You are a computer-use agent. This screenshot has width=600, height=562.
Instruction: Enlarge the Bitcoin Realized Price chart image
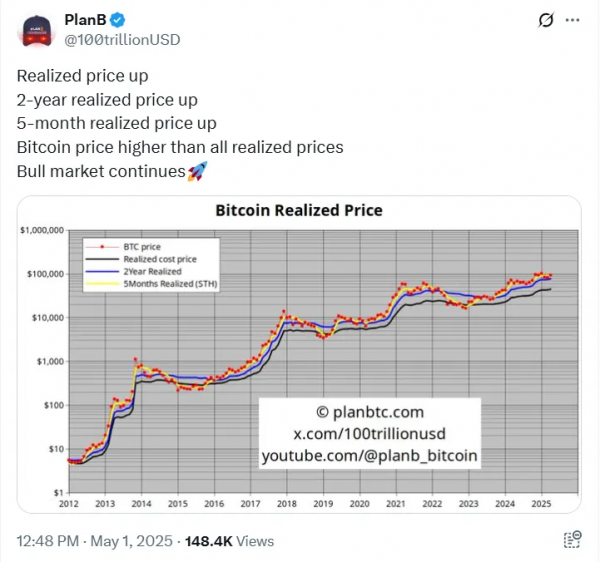click(x=299, y=354)
